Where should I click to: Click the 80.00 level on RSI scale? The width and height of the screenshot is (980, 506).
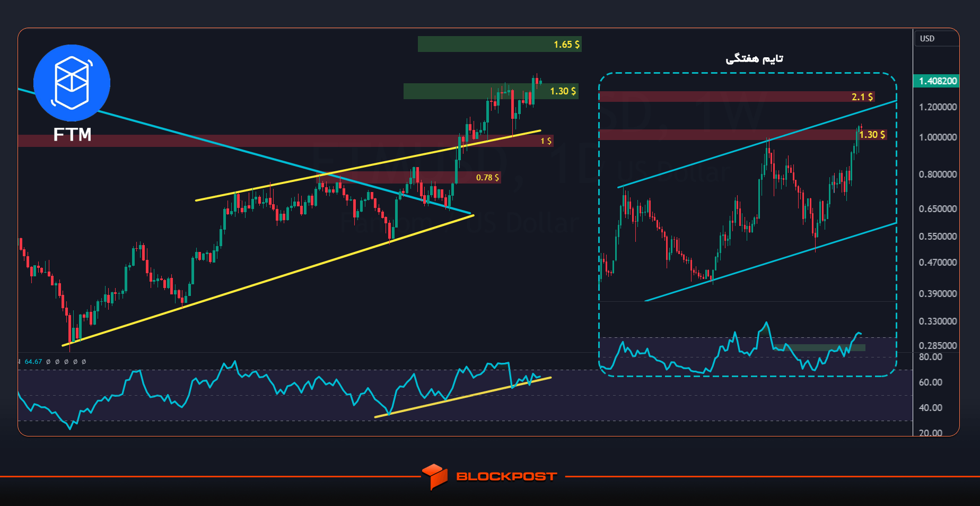click(930, 357)
